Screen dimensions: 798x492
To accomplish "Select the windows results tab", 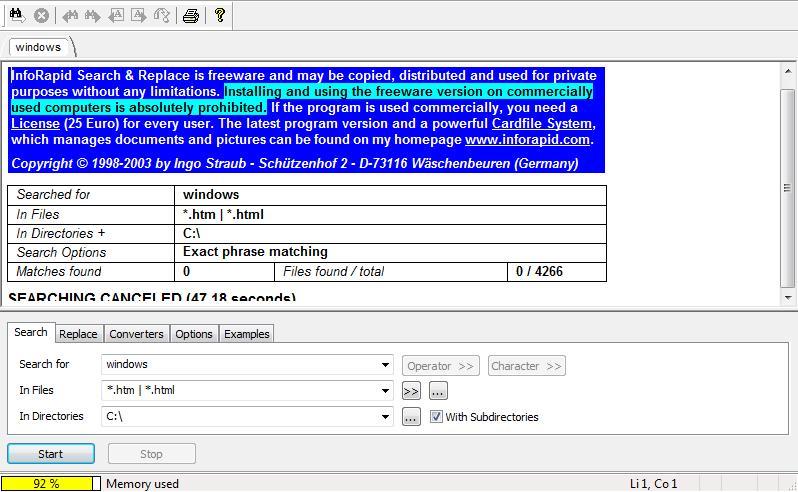I will 38,47.
